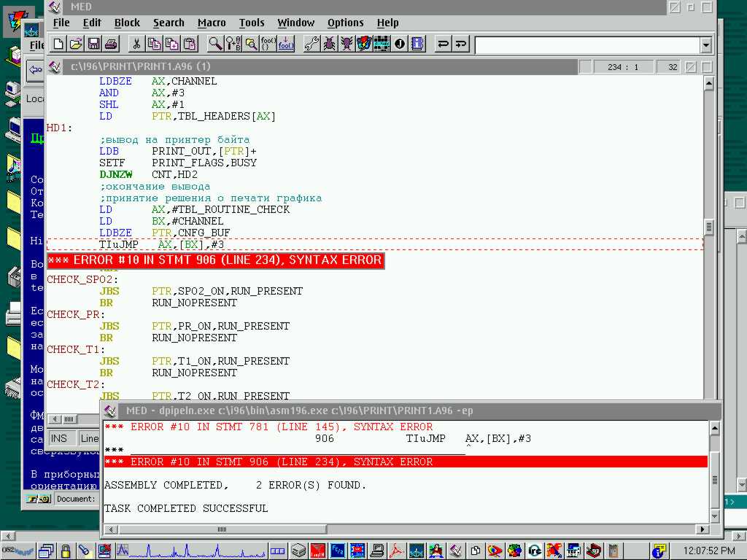Viewport: 747px width, 560px height.
Task: Open the Block menu
Action: coord(127,23)
